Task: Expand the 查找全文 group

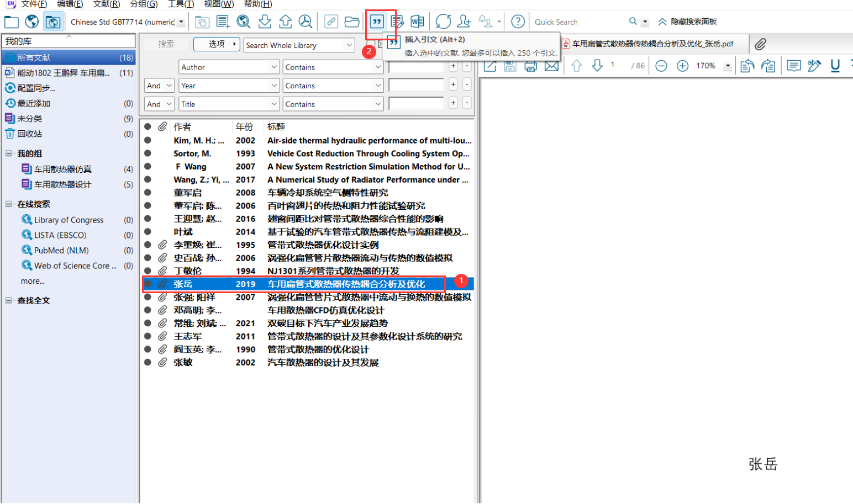Action: tap(9, 301)
